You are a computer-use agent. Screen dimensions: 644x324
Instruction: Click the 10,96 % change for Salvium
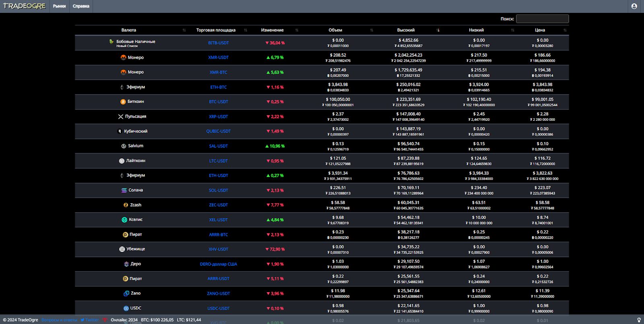[275, 146]
